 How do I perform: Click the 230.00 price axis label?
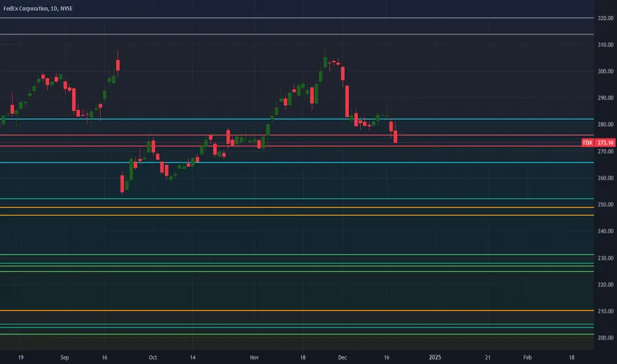coord(606,258)
